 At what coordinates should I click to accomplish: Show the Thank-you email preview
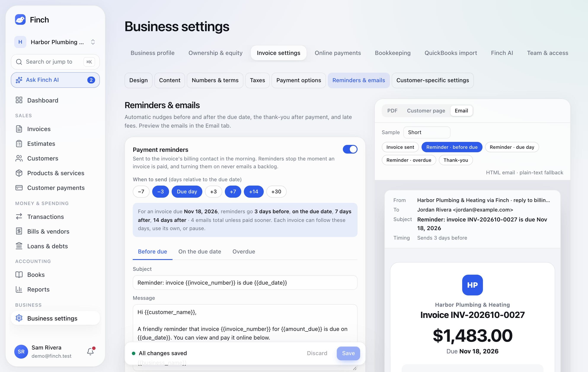(456, 160)
